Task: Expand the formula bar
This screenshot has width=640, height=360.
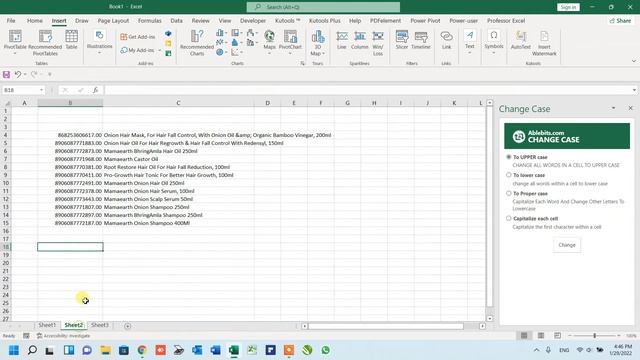Action: pos(634,90)
